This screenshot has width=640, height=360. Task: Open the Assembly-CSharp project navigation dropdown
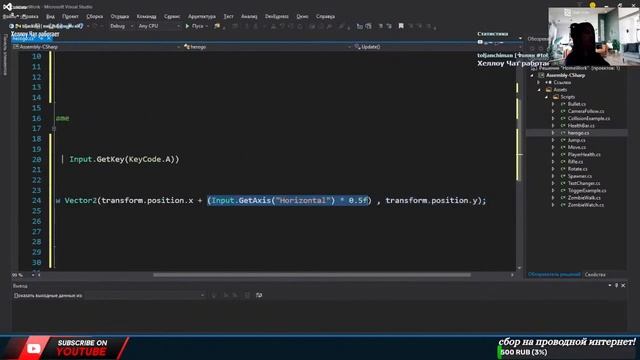96,47
